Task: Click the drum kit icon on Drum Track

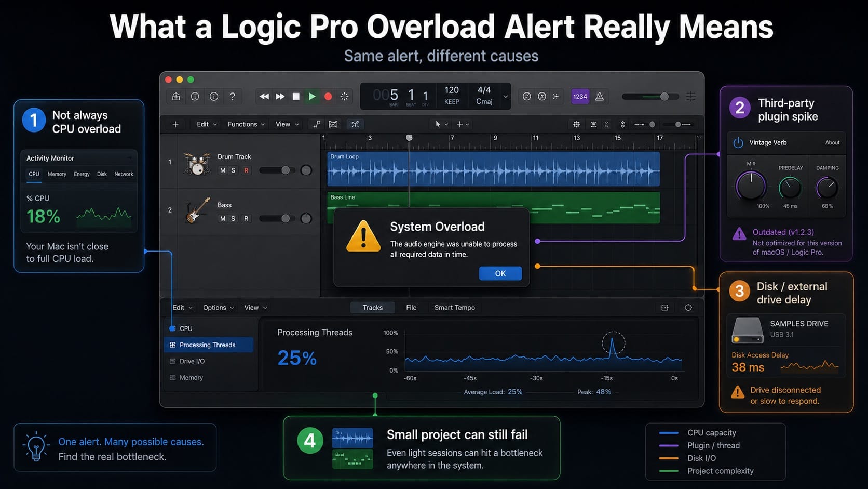Action: [x=197, y=164]
